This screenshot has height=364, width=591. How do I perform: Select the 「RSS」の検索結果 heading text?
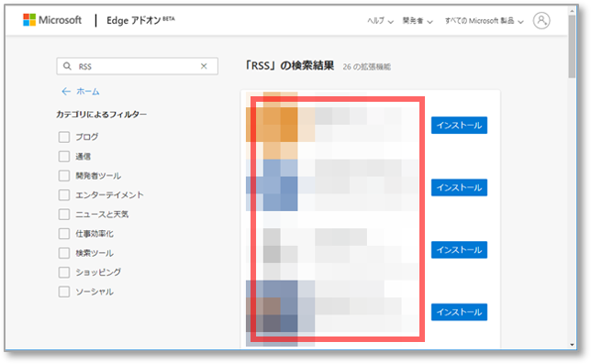289,66
